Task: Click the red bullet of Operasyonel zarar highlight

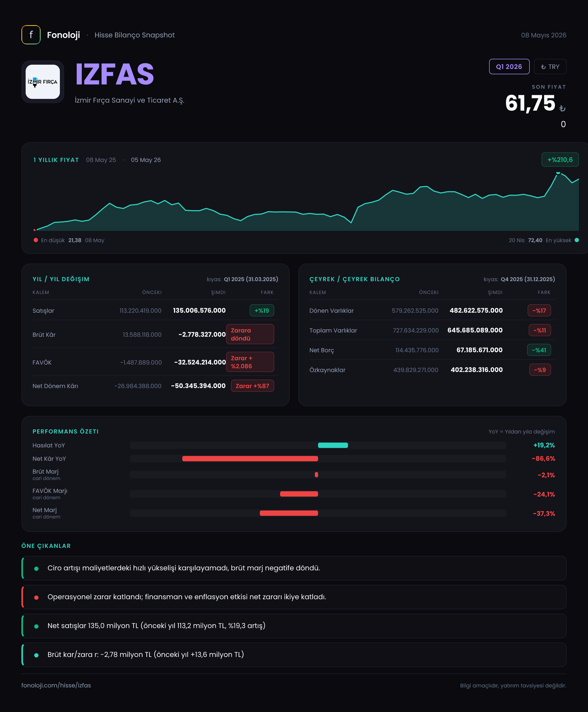Action: coord(36,597)
